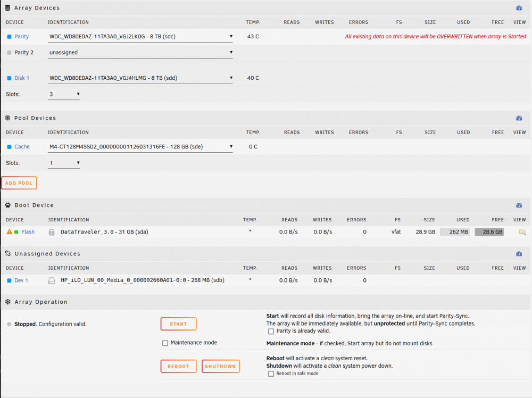The image size is (532, 398).
Task: Open the Pool Slots dropdown showing 1
Action: [x=64, y=163]
